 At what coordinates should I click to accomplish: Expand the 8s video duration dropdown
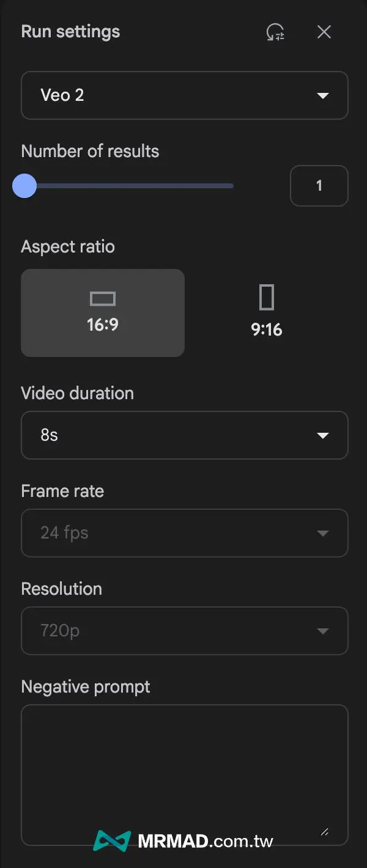tap(183, 435)
